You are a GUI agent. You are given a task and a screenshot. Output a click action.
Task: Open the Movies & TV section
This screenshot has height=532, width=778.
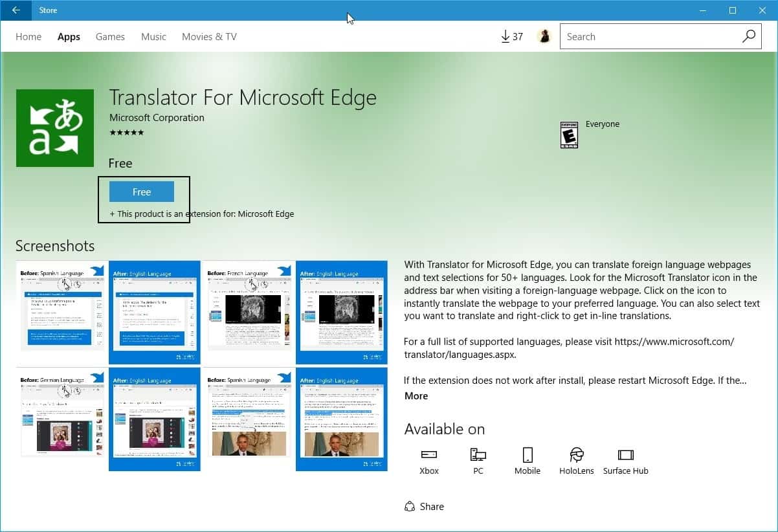[208, 37]
